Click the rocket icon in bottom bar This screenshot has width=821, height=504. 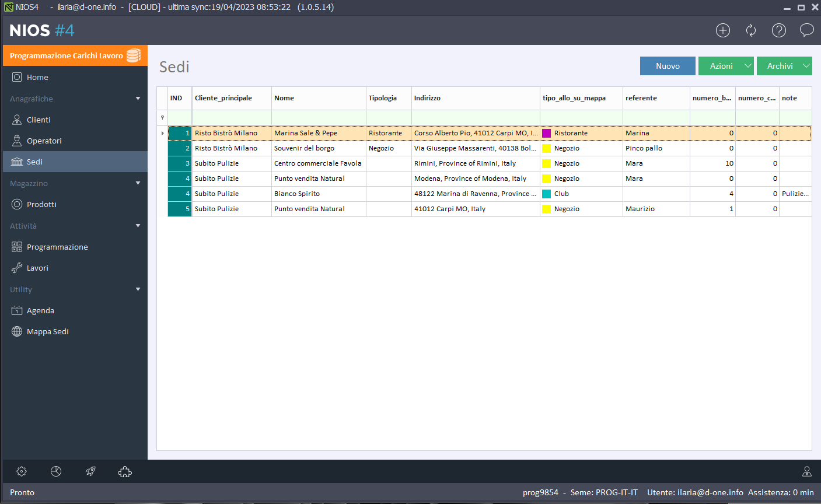coord(90,471)
